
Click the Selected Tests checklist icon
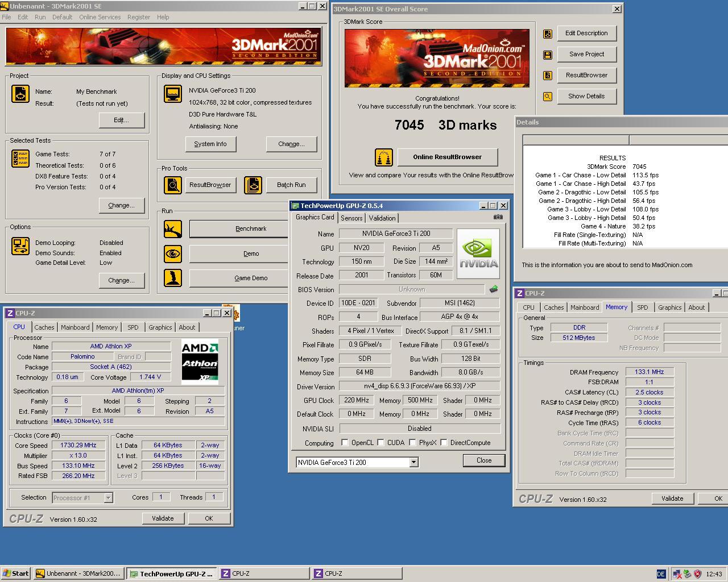pos(20,159)
